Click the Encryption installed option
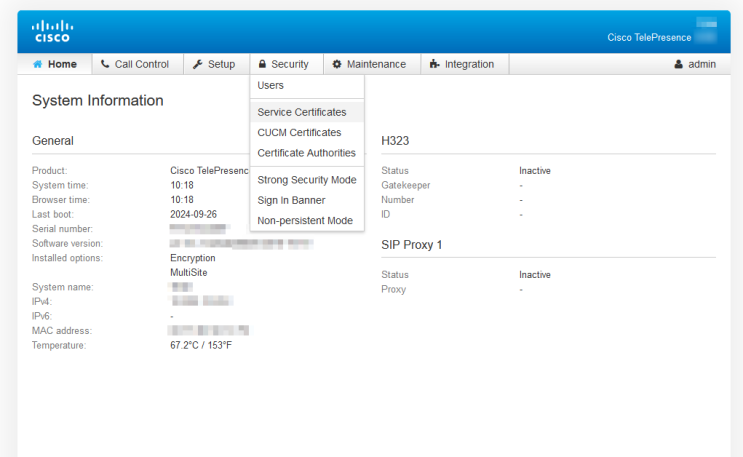This screenshot has width=743, height=457. (192, 258)
